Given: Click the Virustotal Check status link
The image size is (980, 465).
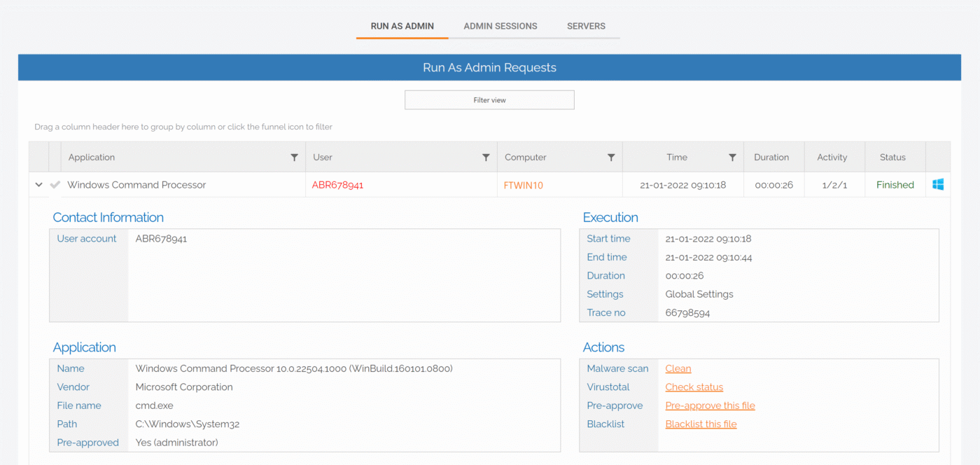Looking at the screenshot, I should click(694, 387).
